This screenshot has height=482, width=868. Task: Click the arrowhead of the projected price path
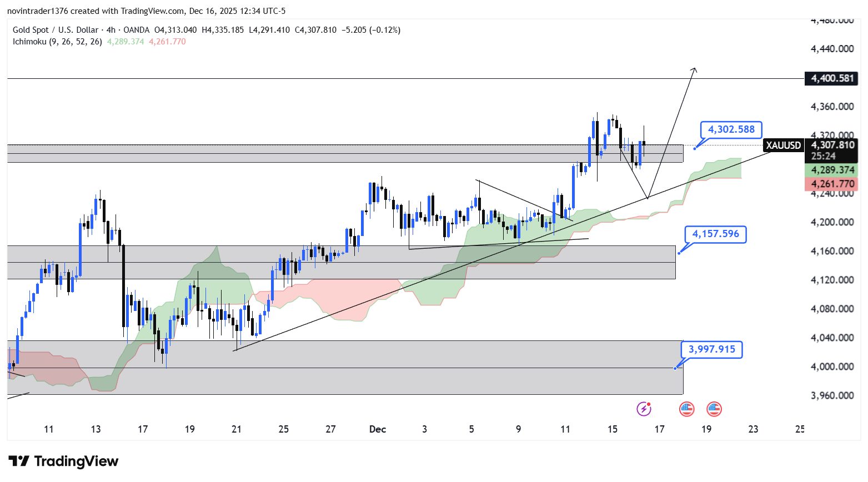694,69
